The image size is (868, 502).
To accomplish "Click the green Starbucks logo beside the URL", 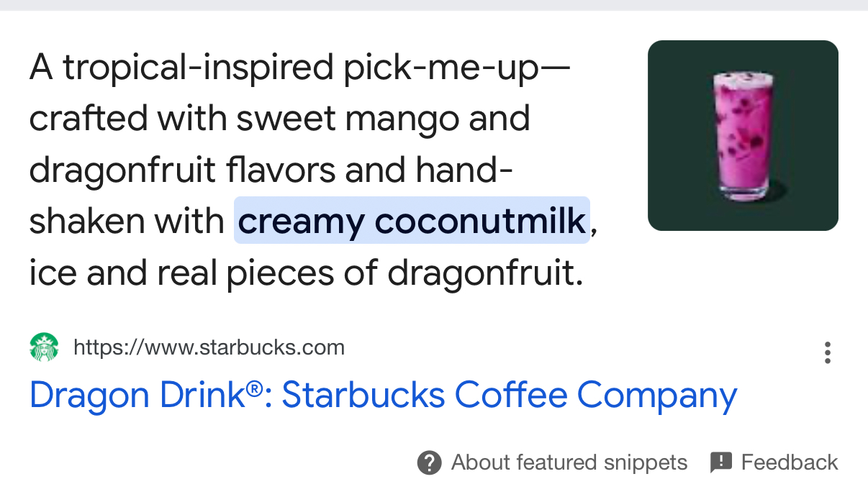I will (43, 347).
